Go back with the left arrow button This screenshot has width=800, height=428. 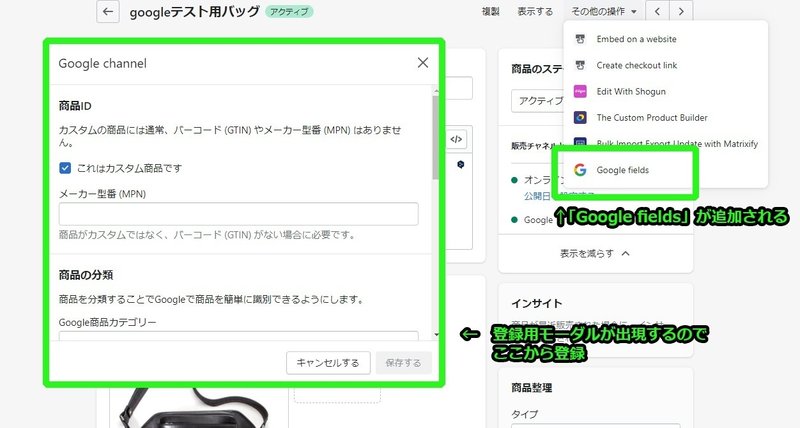click(x=108, y=11)
